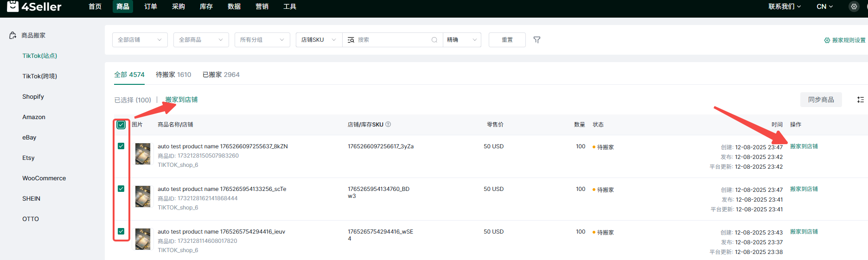868x260 pixels.
Task: Open the 所有分组 dropdown
Action: point(262,40)
